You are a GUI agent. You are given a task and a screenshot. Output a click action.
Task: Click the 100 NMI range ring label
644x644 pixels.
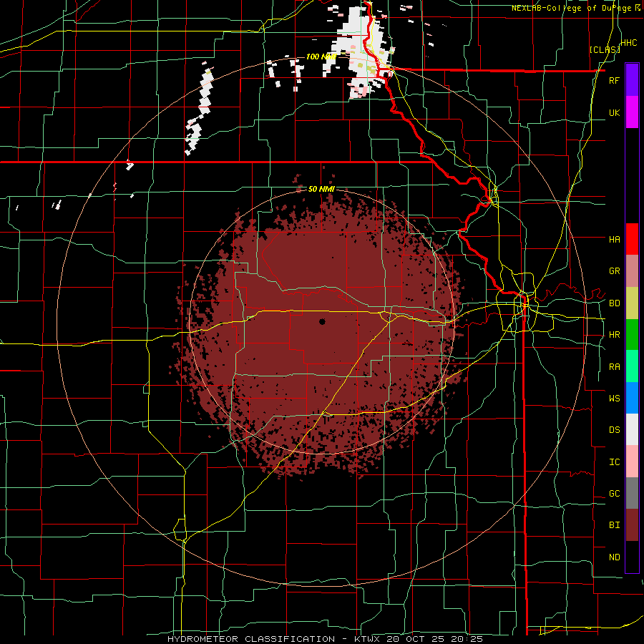pyautogui.click(x=321, y=57)
